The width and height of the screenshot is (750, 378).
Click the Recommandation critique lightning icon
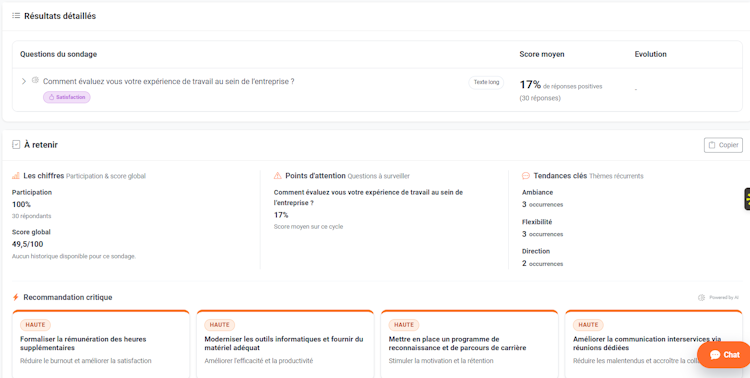16,297
